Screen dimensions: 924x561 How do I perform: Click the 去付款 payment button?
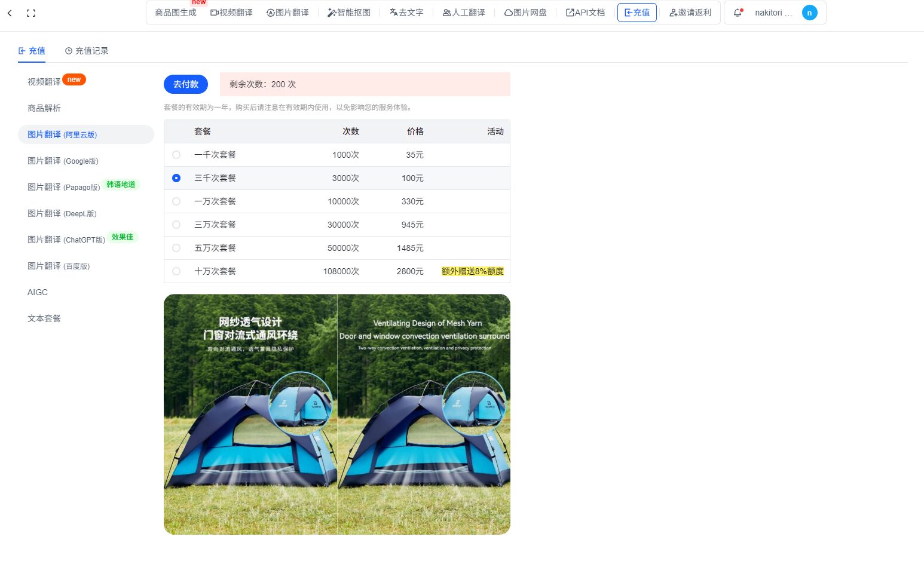click(185, 84)
